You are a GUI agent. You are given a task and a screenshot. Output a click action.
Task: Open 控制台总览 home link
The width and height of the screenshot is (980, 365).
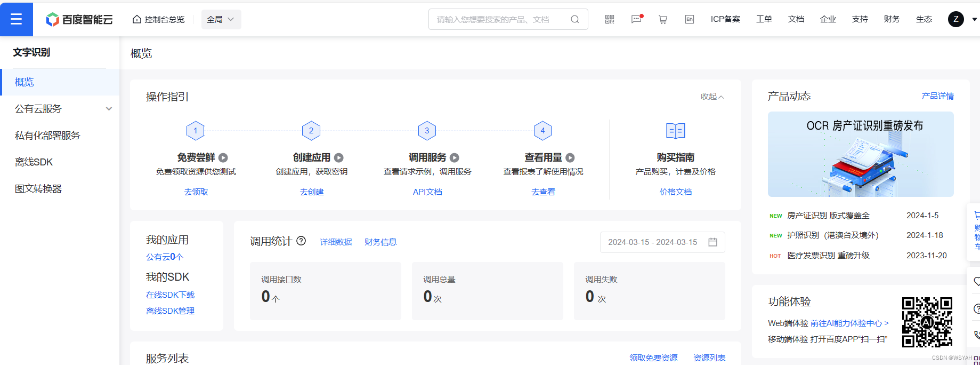point(158,20)
